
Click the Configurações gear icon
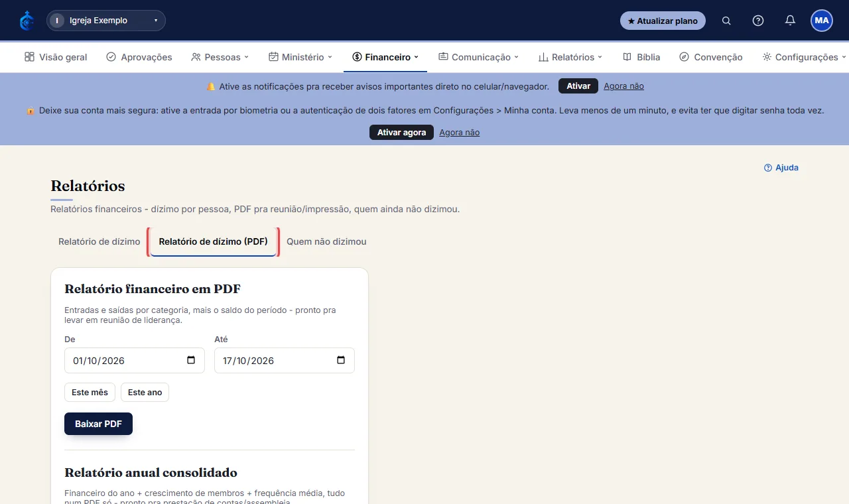pos(767,57)
